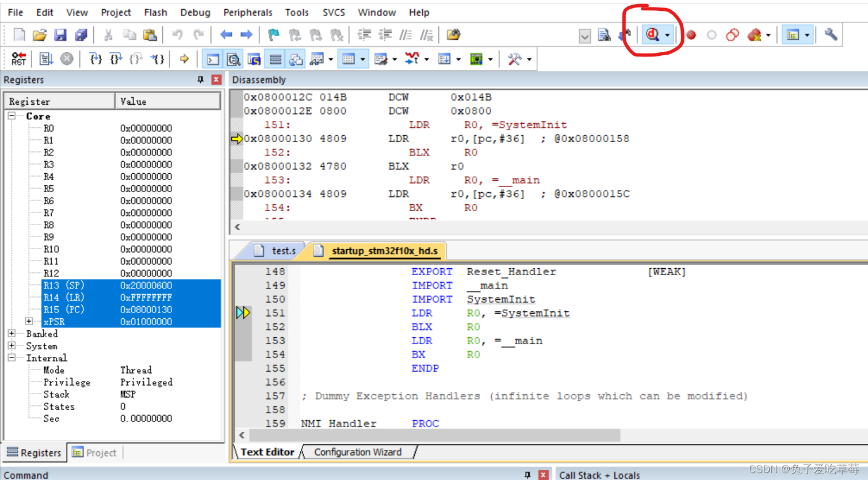Toggle the Call Stack window button
This screenshot has height=480, width=868.
(x=296, y=59)
